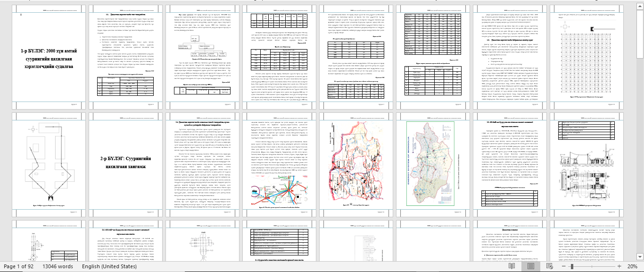Image resolution: width=644 pixels, height=272 pixels.
Task: Switch to Print Layout view
Action: pyautogui.click(x=531, y=266)
